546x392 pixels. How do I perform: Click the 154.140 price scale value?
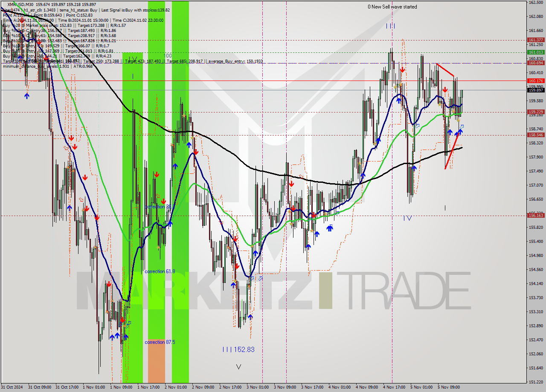(x=536, y=283)
